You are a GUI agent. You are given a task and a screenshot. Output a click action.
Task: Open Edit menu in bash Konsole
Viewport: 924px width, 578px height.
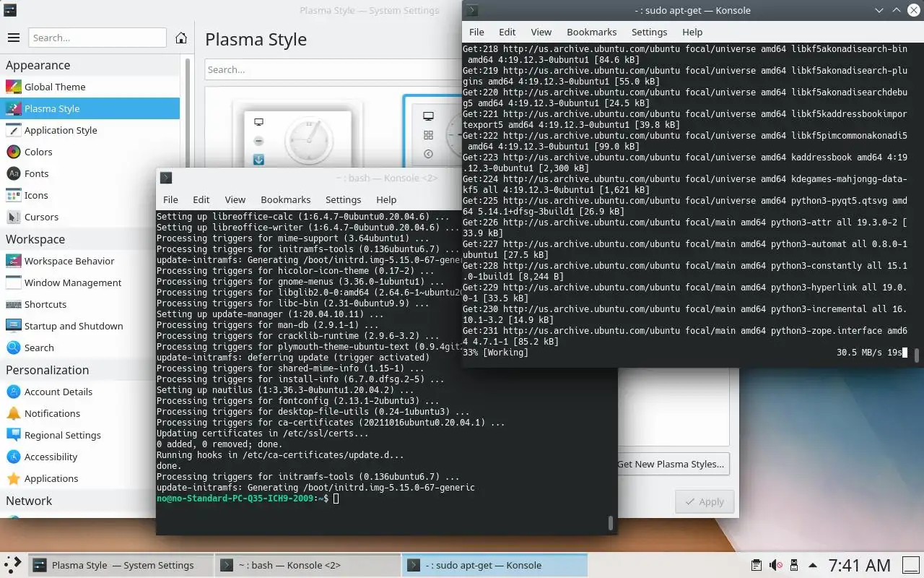pyautogui.click(x=201, y=199)
